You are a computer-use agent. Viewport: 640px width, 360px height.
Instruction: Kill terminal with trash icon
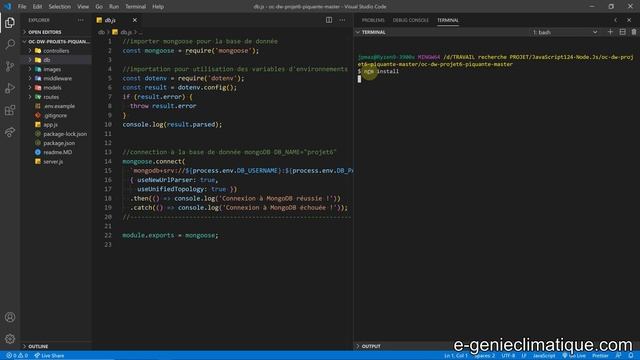(634, 32)
